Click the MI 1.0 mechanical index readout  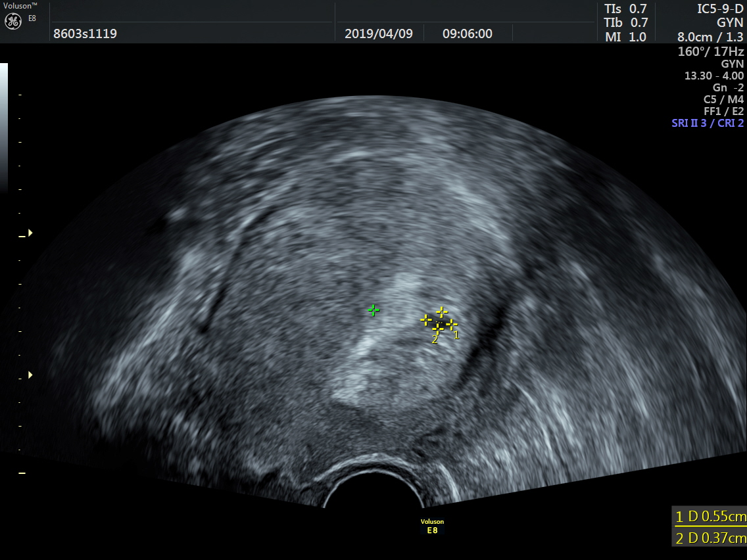[625, 37]
